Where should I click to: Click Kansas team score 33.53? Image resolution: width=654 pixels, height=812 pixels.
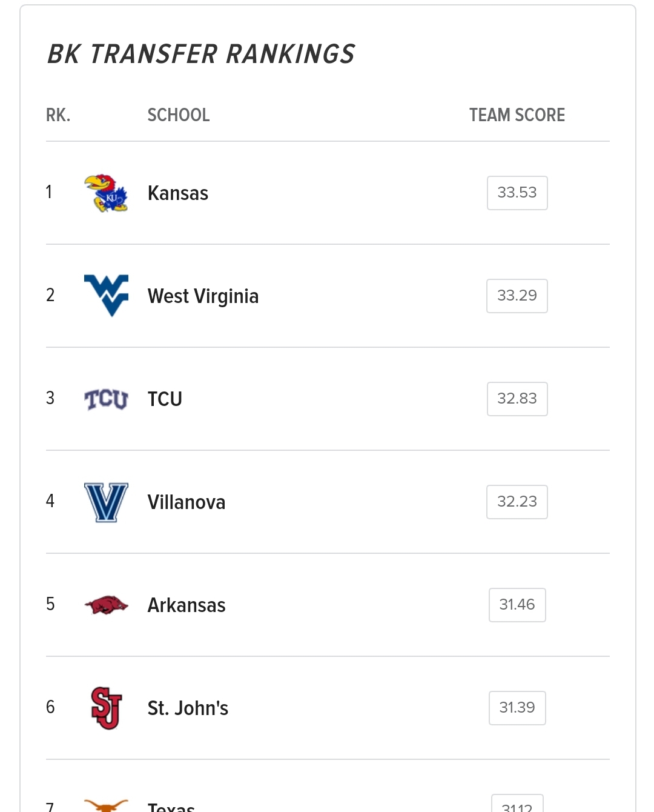point(517,193)
